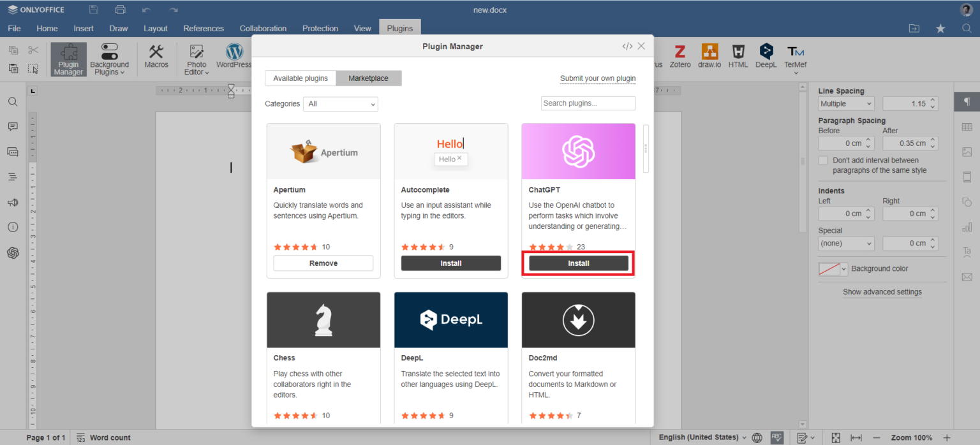Screen dimensions: 980x445
Task: Open the Chat panel in the sidebar
Action: [13, 152]
